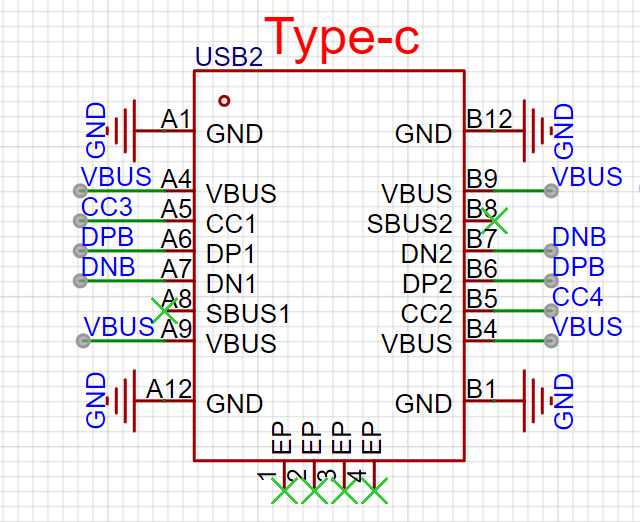Select the DNB net label at pin B7

click(579, 237)
